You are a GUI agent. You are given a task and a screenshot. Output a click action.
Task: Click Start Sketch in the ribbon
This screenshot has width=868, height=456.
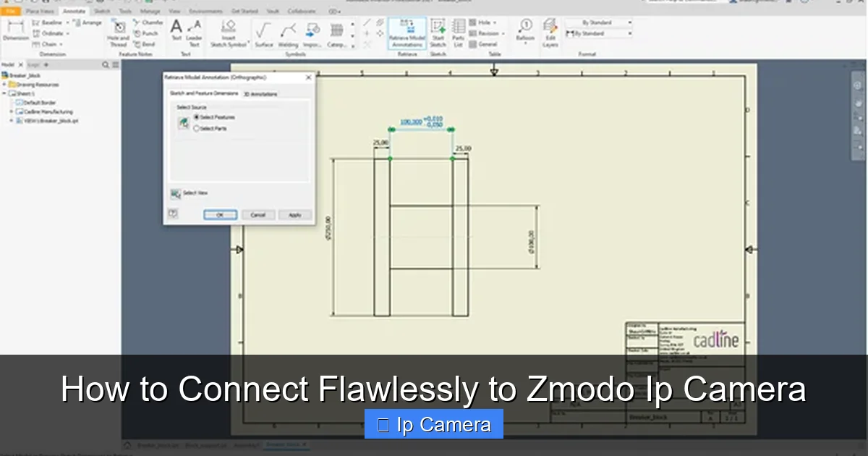438,33
